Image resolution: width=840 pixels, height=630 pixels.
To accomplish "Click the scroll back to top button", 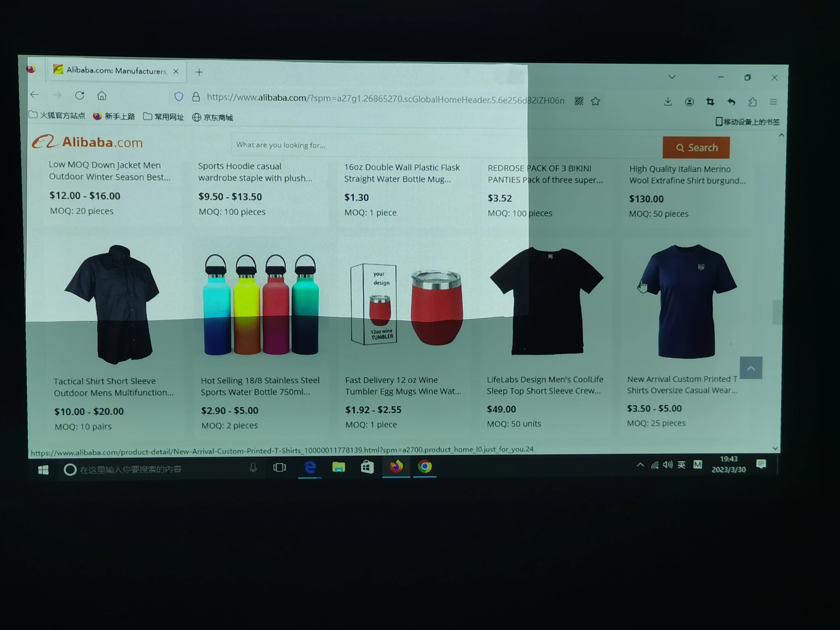I will pos(751,367).
